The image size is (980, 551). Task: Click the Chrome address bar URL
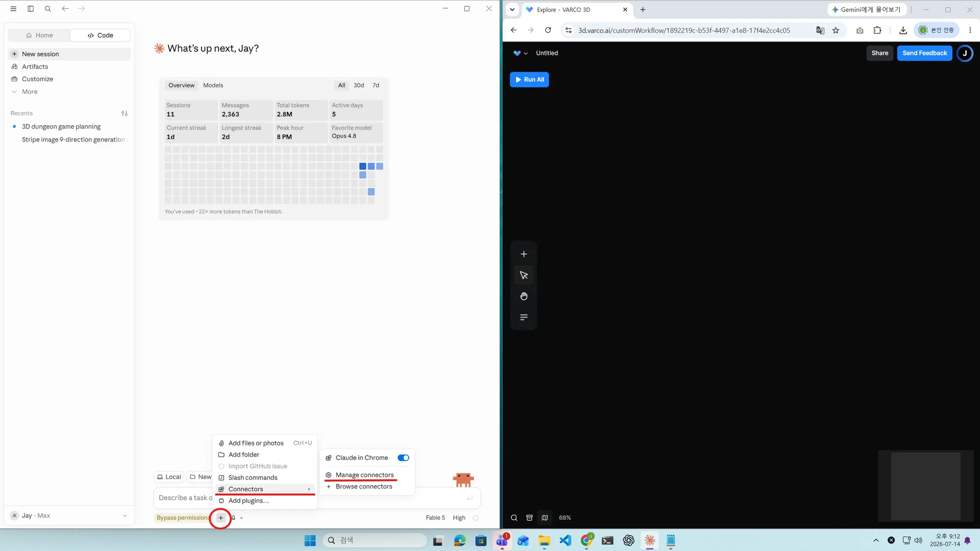(x=684, y=31)
